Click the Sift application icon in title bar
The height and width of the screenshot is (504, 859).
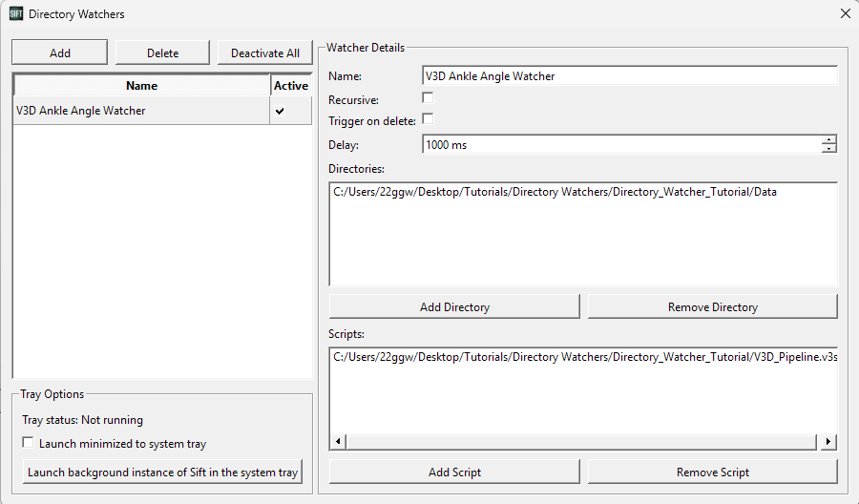pyautogui.click(x=16, y=13)
